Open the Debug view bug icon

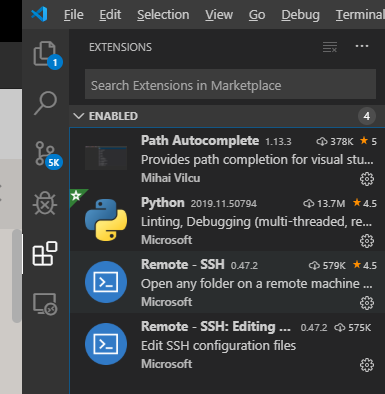pos(45,203)
